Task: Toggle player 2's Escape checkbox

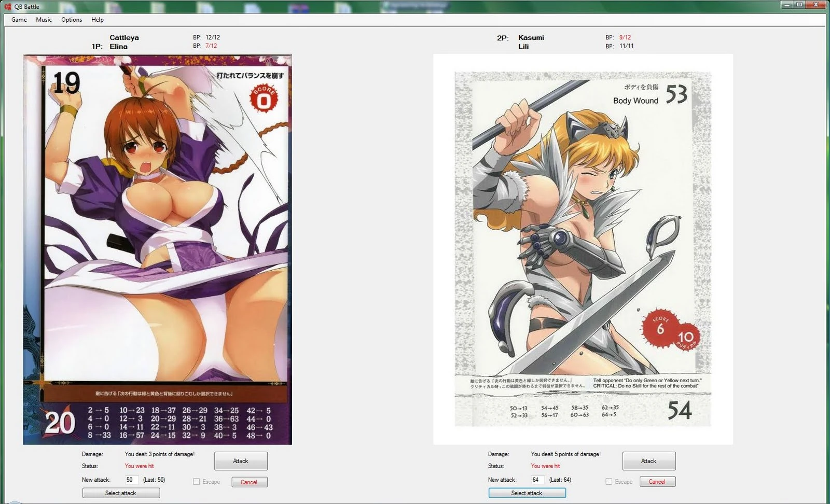Action: [x=609, y=482]
